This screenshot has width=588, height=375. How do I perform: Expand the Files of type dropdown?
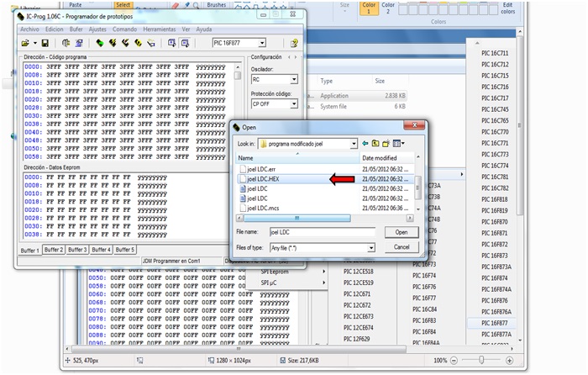pyautogui.click(x=370, y=247)
